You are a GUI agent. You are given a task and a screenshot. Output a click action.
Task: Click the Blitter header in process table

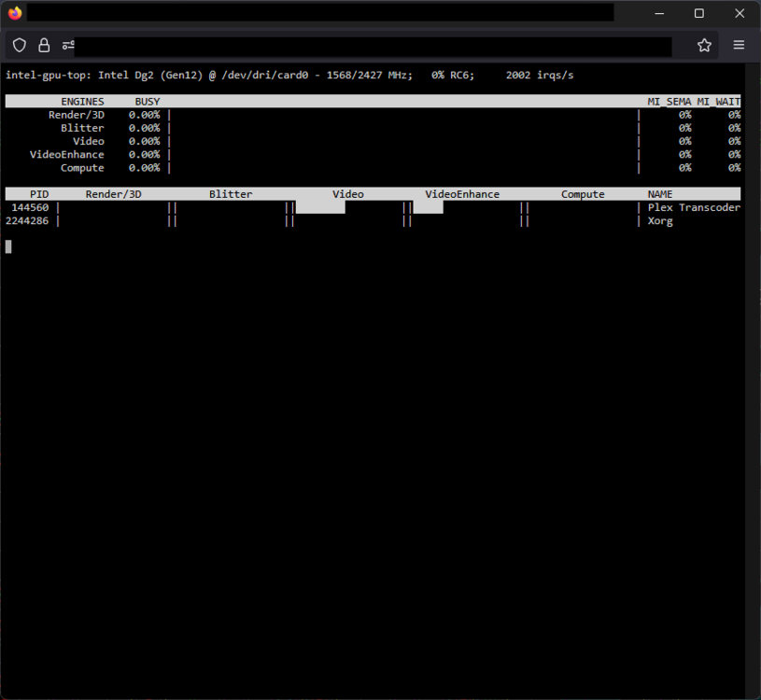click(x=231, y=194)
